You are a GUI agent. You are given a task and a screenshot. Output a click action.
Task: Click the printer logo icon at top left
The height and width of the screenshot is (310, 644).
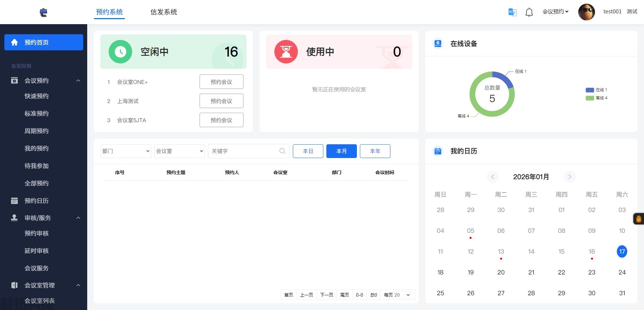pyautogui.click(x=43, y=12)
